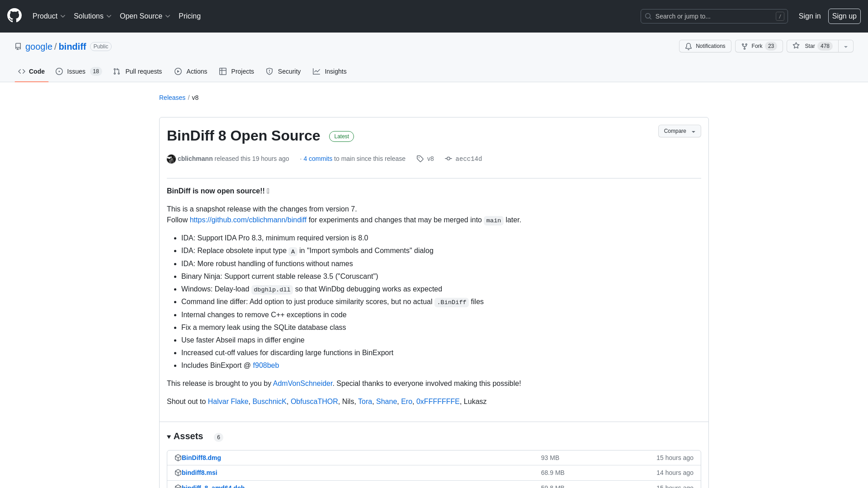Viewport: 868px width, 488px height.
Task: Click the search input field
Action: [714, 16]
